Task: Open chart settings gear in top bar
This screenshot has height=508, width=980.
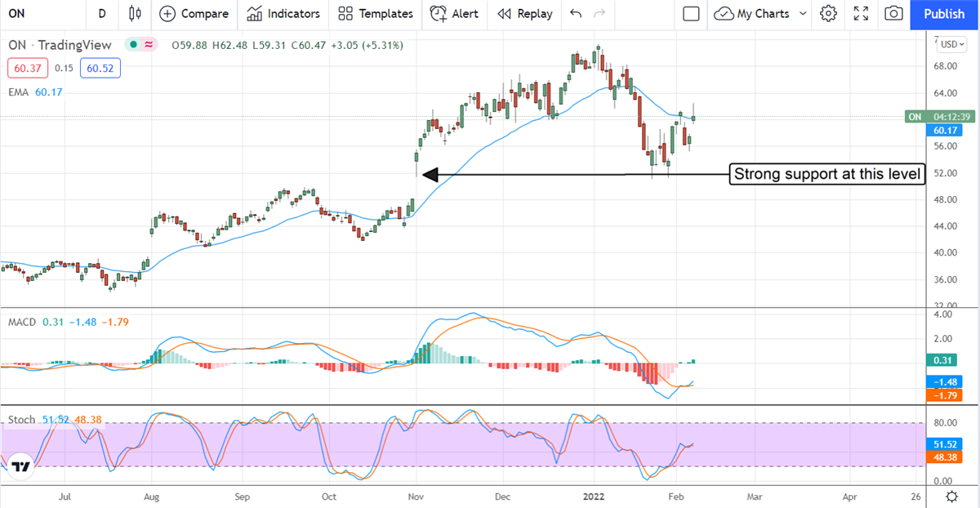Action: coord(829,14)
